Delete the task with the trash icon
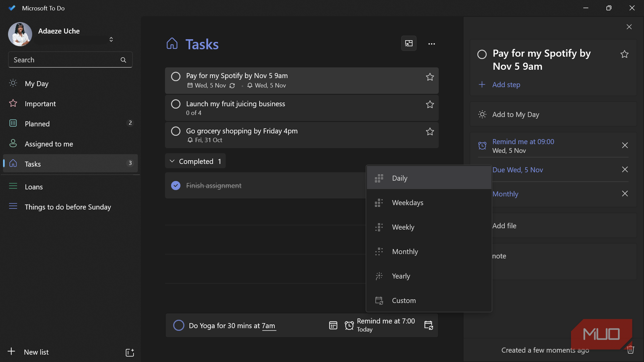The image size is (644, 362). pyautogui.click(x=631, y=350)
